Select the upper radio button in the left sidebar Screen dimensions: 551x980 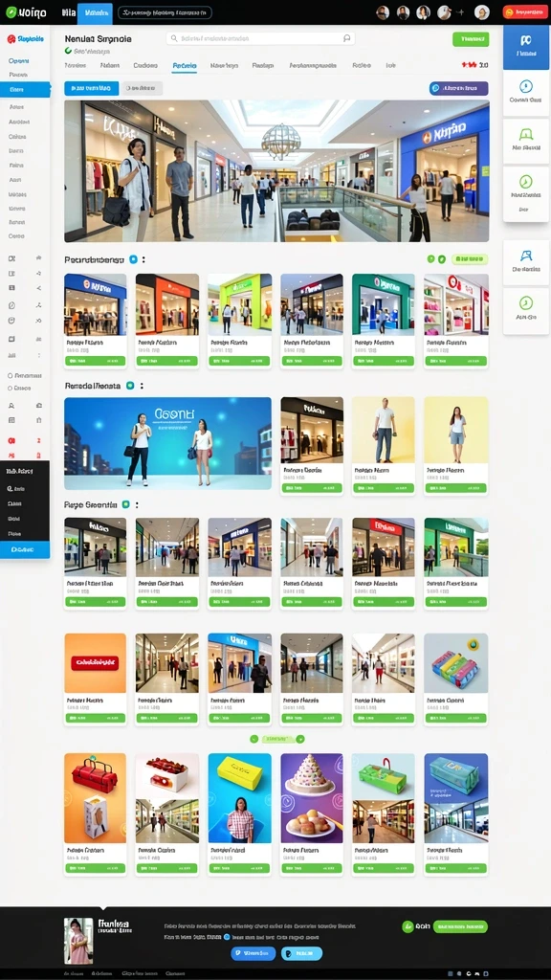pyautogui.click(x=10, y=375)
